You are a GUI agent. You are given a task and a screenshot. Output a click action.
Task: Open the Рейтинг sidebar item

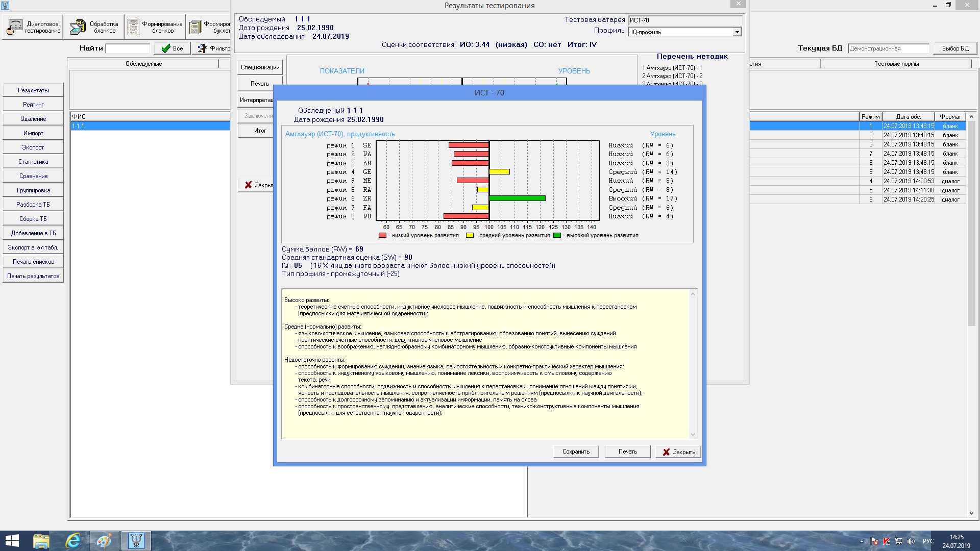click(33, 105)
